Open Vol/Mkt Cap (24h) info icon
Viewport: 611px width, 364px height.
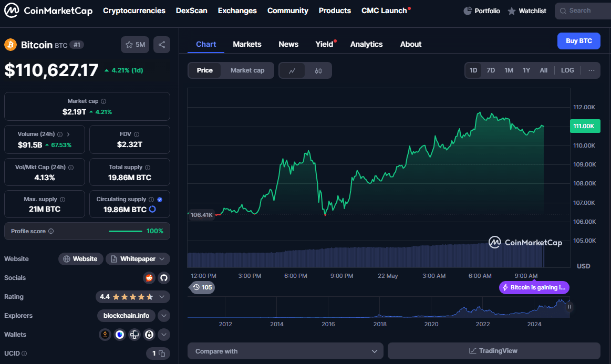tap(71, 168)
